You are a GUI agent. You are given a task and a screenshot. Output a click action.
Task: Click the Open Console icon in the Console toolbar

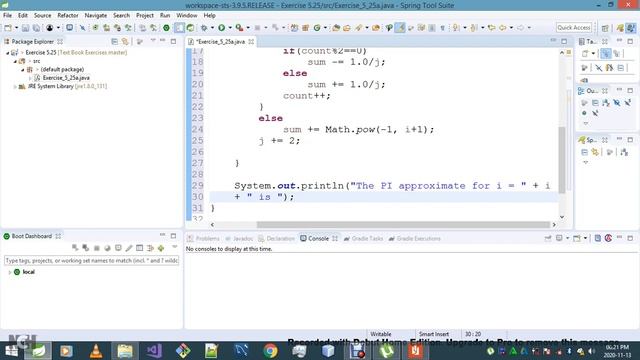[577, 238]
